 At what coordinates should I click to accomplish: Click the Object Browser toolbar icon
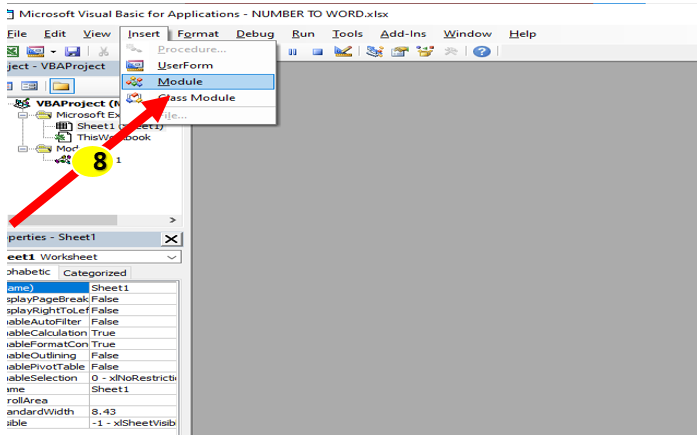(425, 52)
